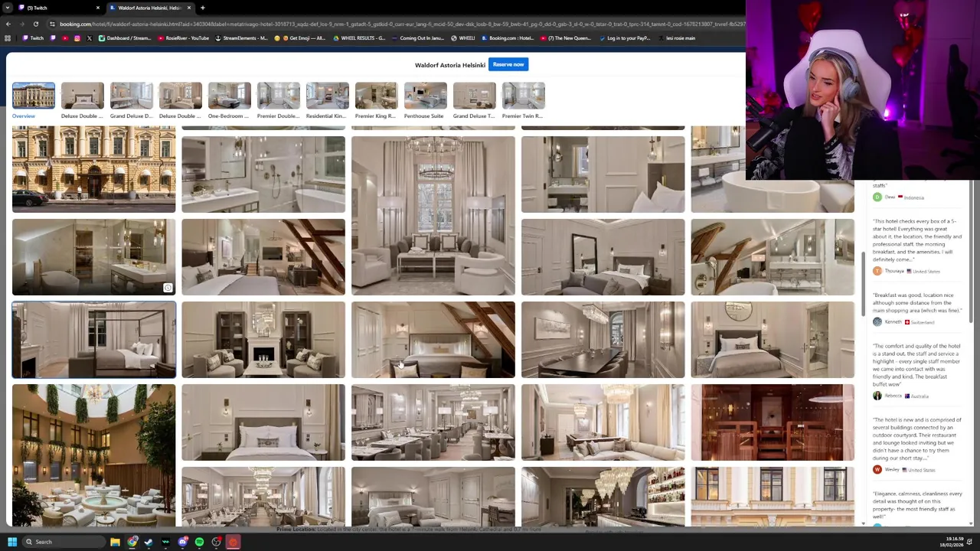Select the Overview gallery tab
Screen dimensions: 980x551
33,100
